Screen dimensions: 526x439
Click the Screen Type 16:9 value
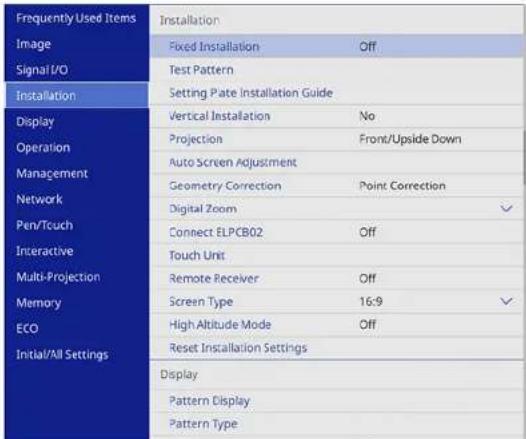click(x=371, y=301)
